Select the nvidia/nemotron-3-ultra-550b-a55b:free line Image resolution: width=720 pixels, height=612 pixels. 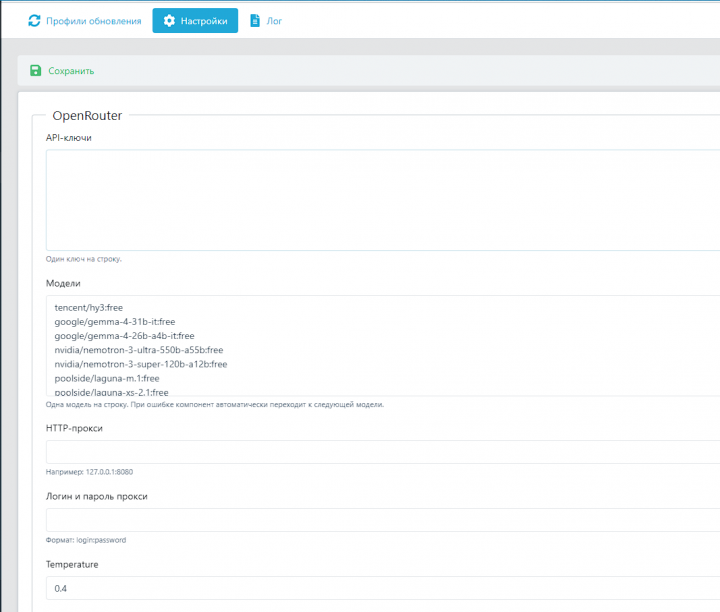[x=139, y=350]
